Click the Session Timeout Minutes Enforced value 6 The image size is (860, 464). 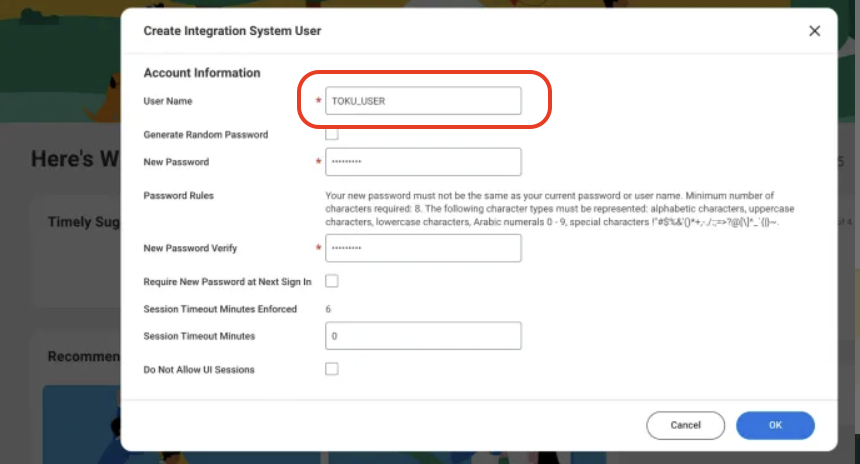pos(328,309)
